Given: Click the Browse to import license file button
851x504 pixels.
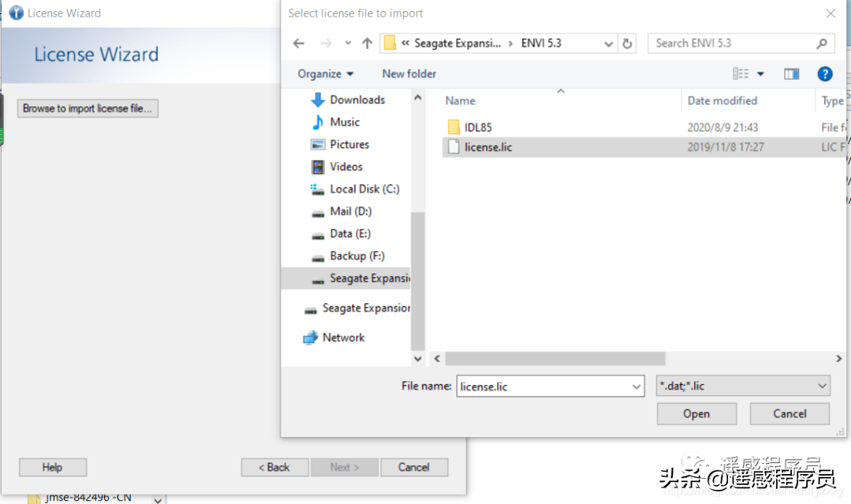Looking at the screenshot, I should click(x=87, y=108).
